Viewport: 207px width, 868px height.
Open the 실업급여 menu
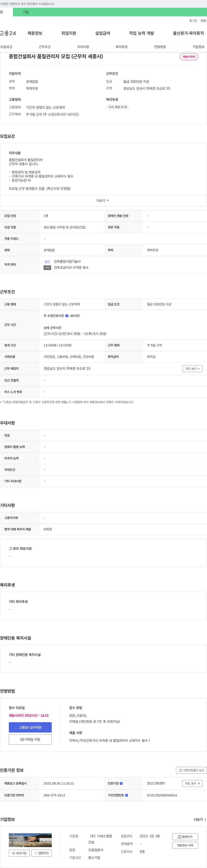tap(103, 33)
